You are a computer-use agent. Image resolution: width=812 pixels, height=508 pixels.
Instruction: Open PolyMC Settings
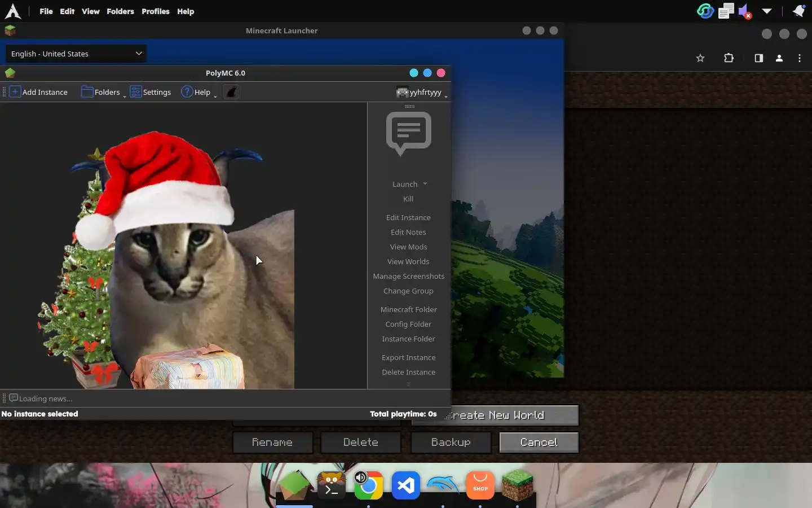click(x=151, y=92)
